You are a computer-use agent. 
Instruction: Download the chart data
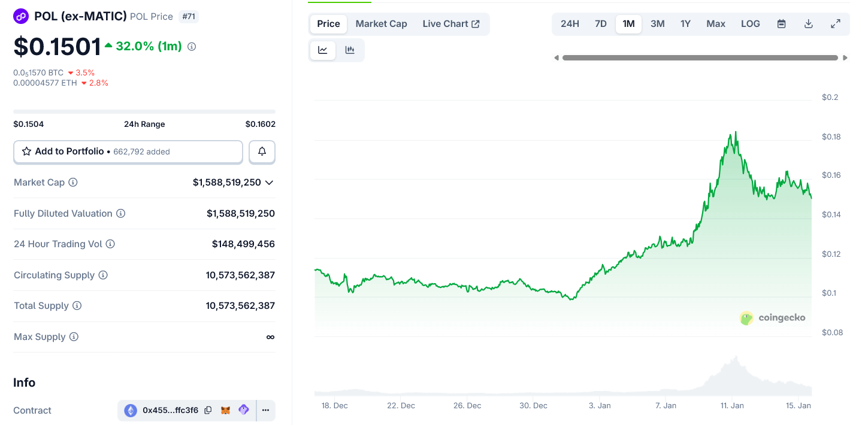(808, 24)
